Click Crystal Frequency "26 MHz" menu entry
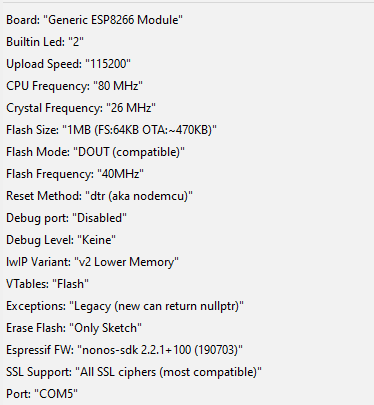Image resolution: width=374 pixels, height=405 pixels. click(187, 108)
